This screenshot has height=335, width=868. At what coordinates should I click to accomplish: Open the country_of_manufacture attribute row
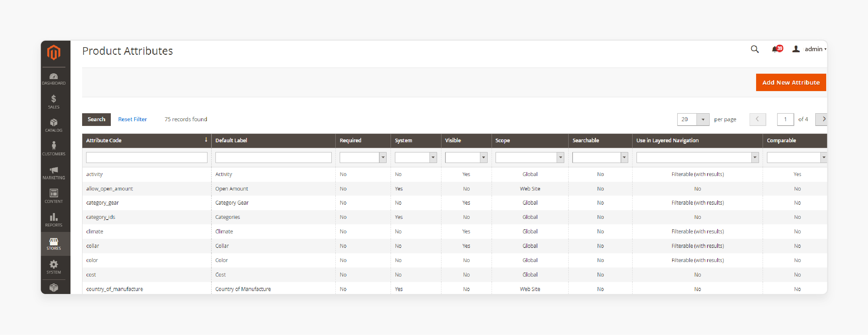(x=455, y=289)
